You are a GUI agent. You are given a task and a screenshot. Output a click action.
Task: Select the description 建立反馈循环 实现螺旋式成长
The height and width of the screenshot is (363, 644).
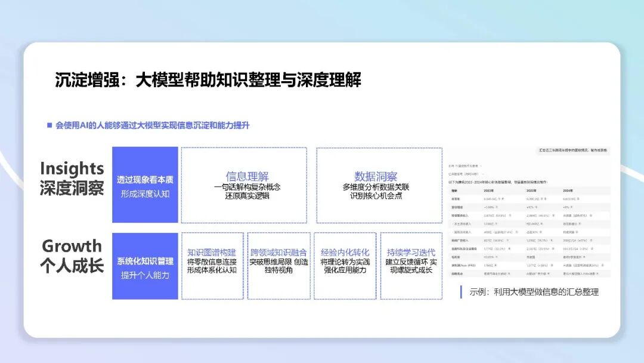pyautogui.click(x=411, y=266)
